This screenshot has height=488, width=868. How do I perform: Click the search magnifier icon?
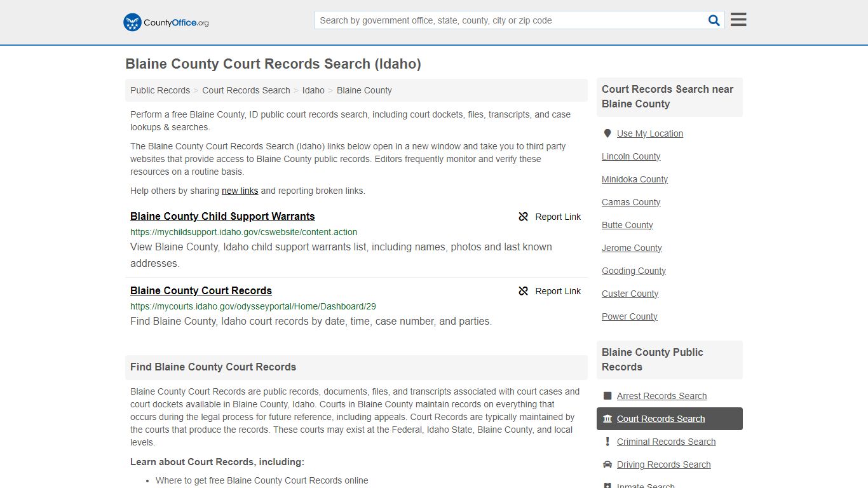[714, 20]
